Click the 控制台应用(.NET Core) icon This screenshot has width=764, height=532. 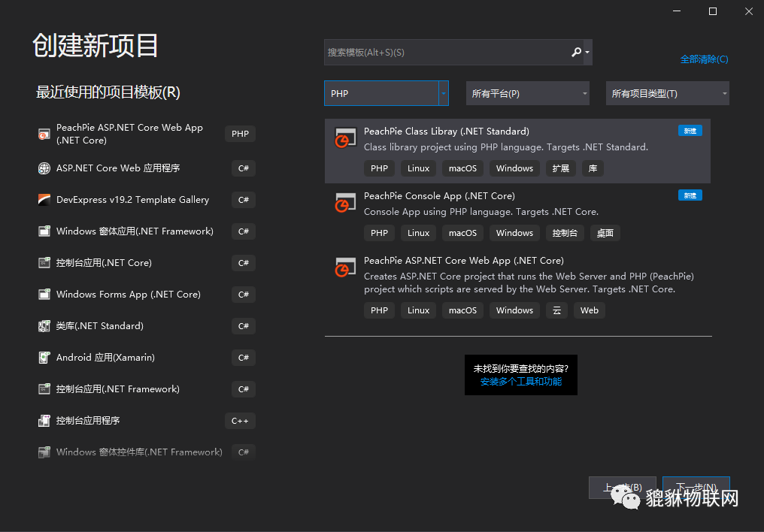coord(44,263)
